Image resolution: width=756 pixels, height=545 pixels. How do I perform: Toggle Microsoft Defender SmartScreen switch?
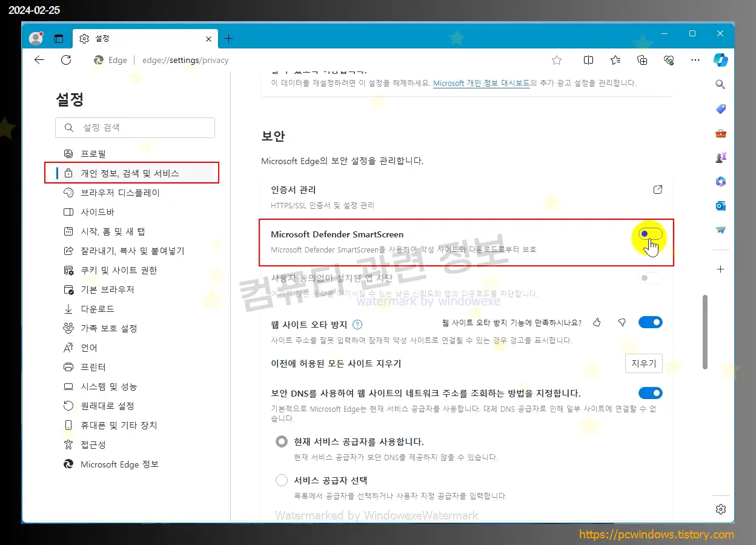click(x=651, y=234)
